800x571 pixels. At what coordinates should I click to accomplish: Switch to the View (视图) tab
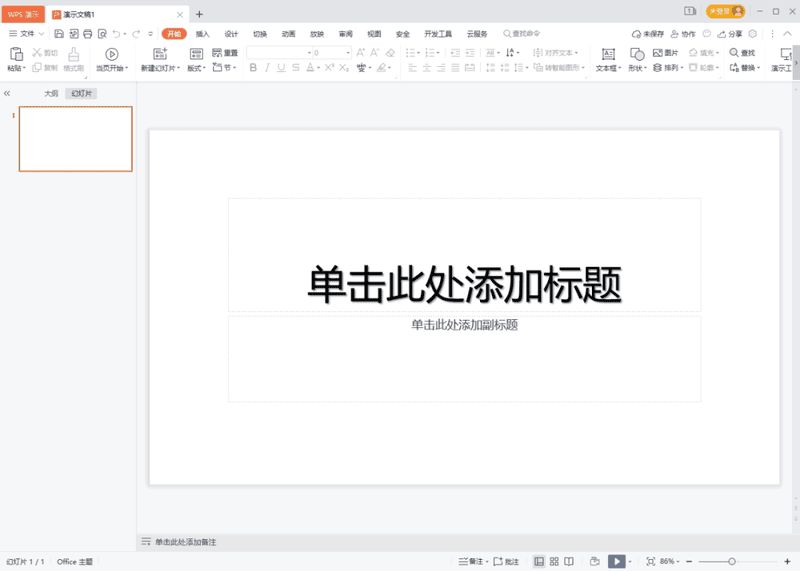pyautogui.click(x=374, y=34)
